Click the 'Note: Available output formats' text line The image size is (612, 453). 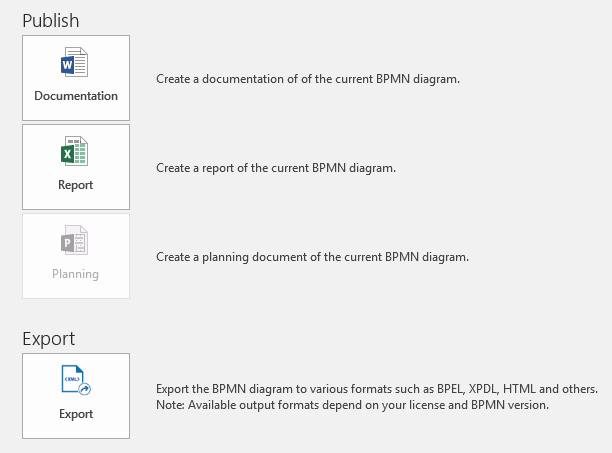pos(352,405)
